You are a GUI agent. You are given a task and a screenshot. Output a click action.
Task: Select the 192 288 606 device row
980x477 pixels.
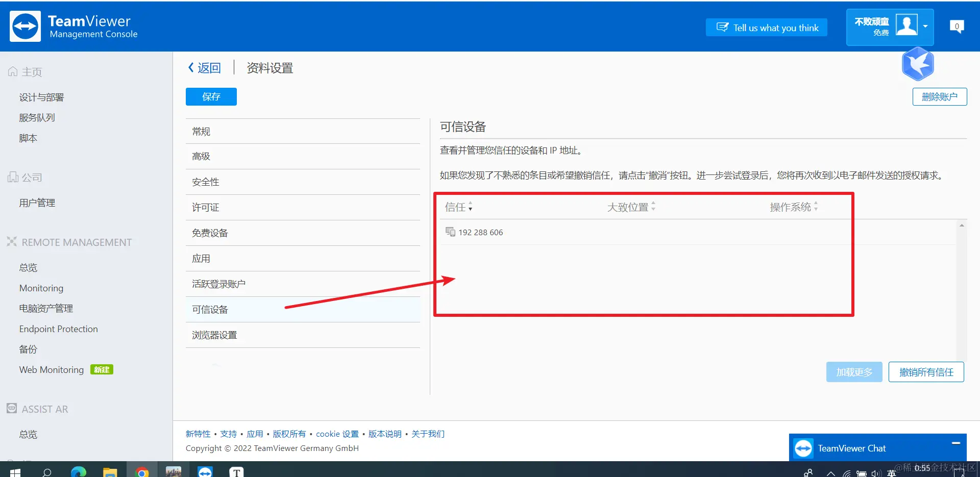click(x=698, y=232)
